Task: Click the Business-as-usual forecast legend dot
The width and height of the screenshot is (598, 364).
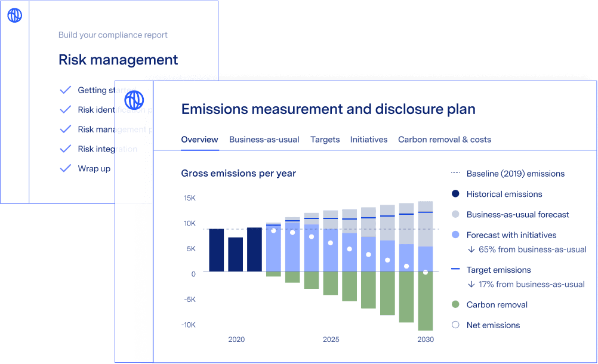Action: [455, 214]
